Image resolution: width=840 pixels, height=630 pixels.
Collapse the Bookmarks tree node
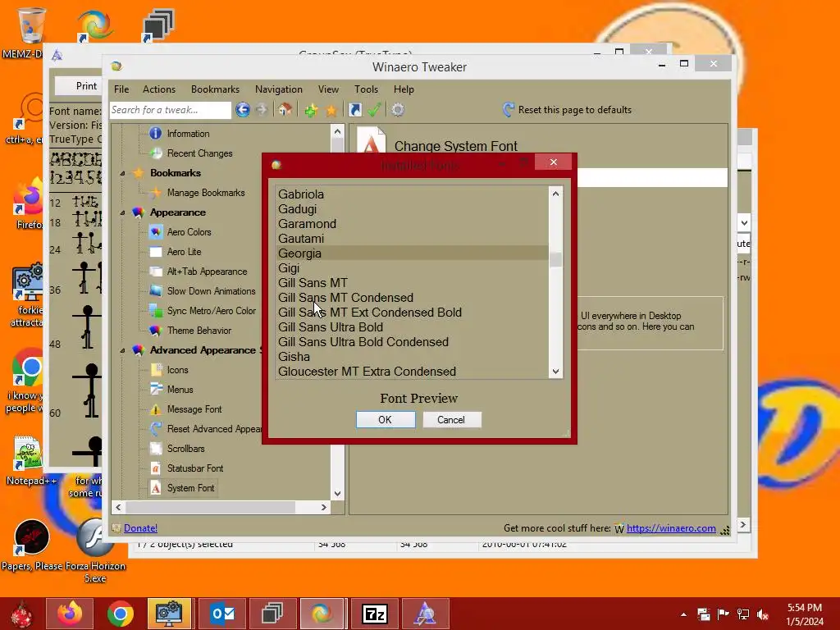tap(122, 173)
